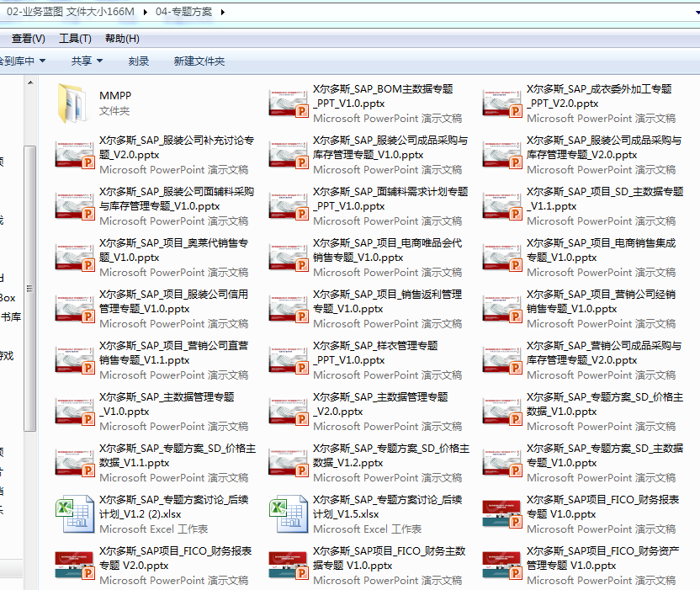Click file name 项目_电商销售集成专题_V1.0.pptx
This screenshot has width=700, height=590.
(602, 250)
